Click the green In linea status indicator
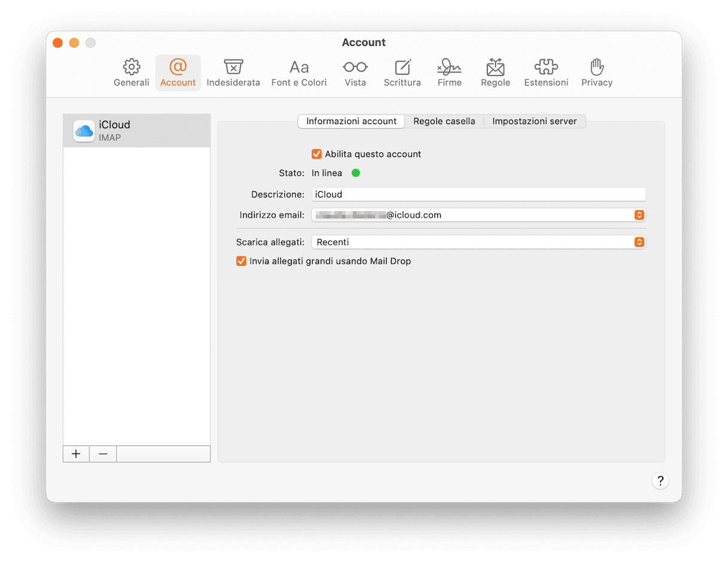Screen dimensions: 728x563 pyautogui.click(x=356, y=173)
